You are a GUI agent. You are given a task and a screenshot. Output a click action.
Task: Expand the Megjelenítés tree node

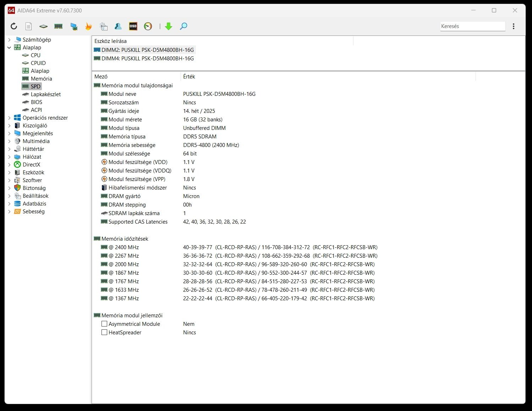coord(9,133)
